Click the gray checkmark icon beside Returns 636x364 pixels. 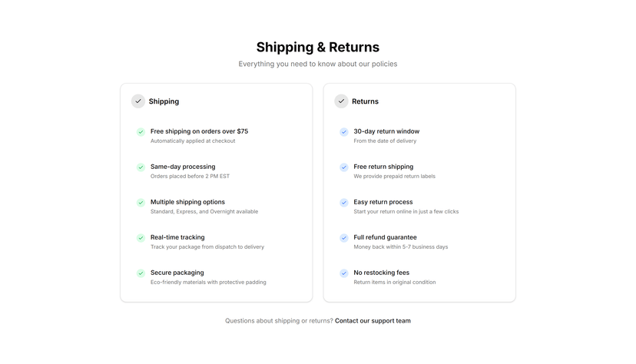click(x=341, y=101)
